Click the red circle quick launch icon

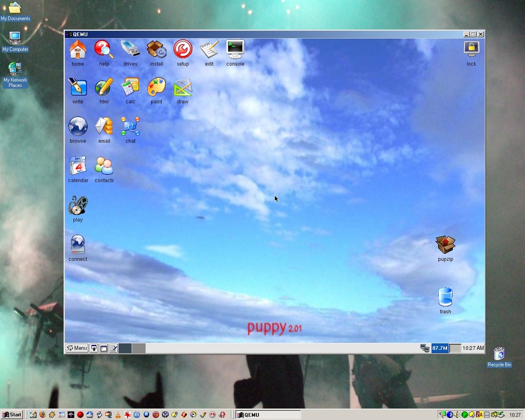(80, 415)
